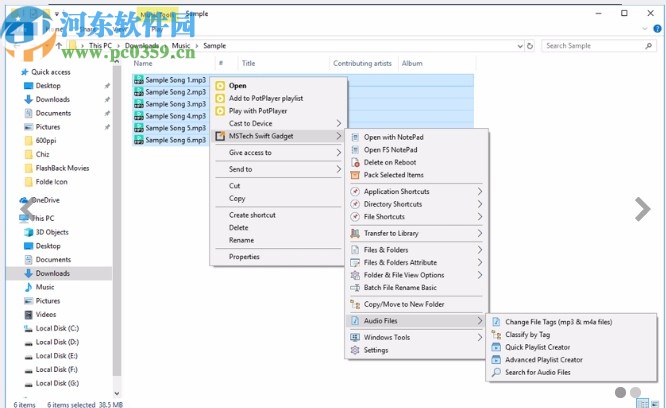Image resolution: width=666 pixels, height=408 pixels.
Task: Click the Folder & File View Options icon
Action: click(355, 275)
